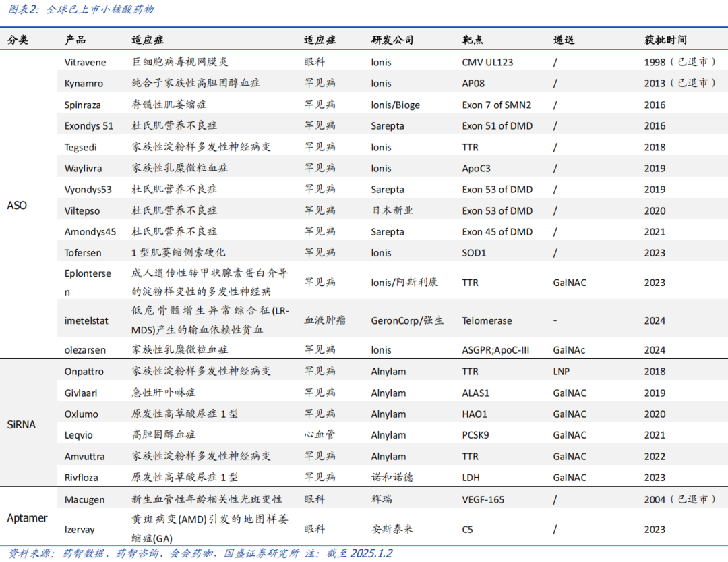Click approval cell 1998（已退市）
Viewport: 728px width, 562px height.
click(x=680, y=62)
